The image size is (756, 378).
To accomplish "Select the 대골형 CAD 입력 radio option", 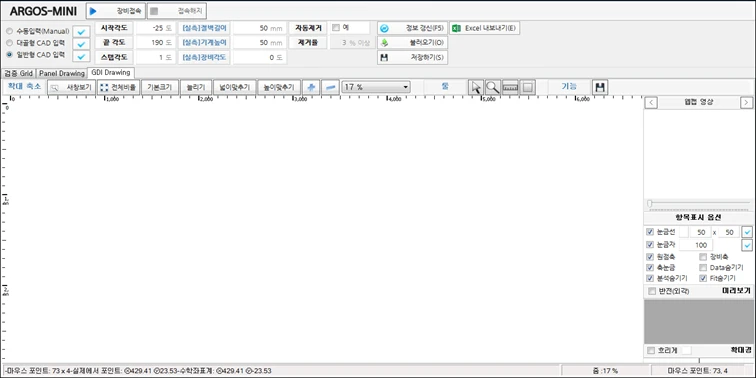I will point(10,43).
